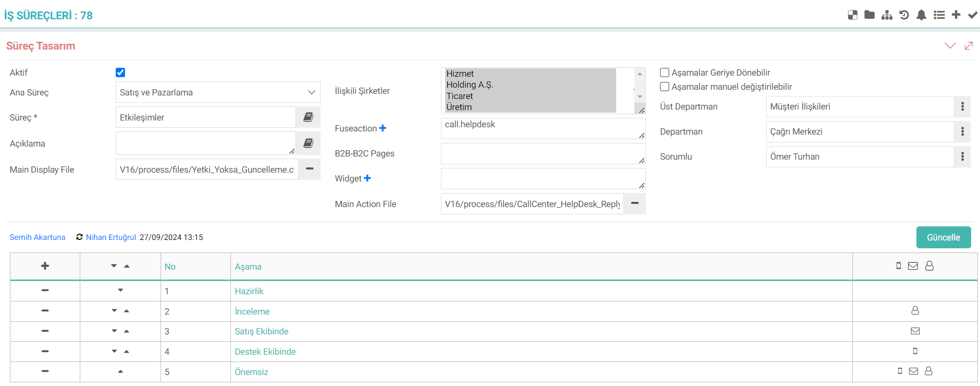Click the bell notification icon
Viewport: 980px width, 386px height.
(x=922, y=15)
